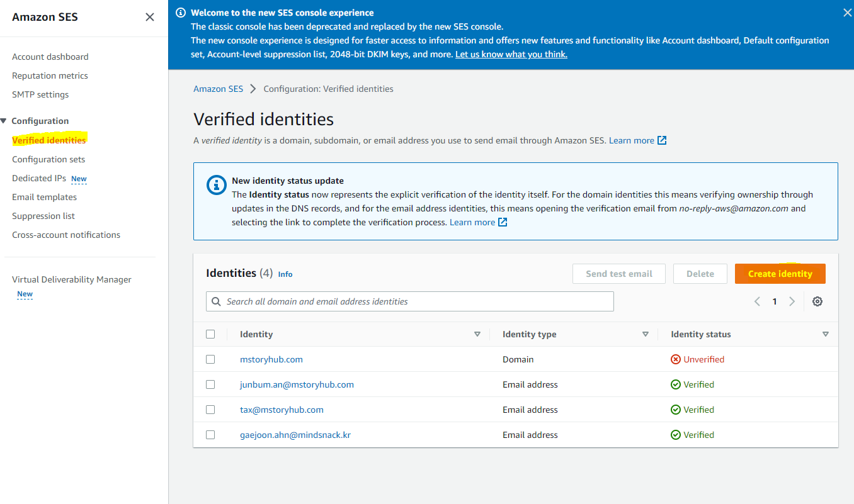Click the New badge under Virtual Deliverability Manager
Image resolution: width=854 pixels, height=504 pixels.
click(25, 294)
